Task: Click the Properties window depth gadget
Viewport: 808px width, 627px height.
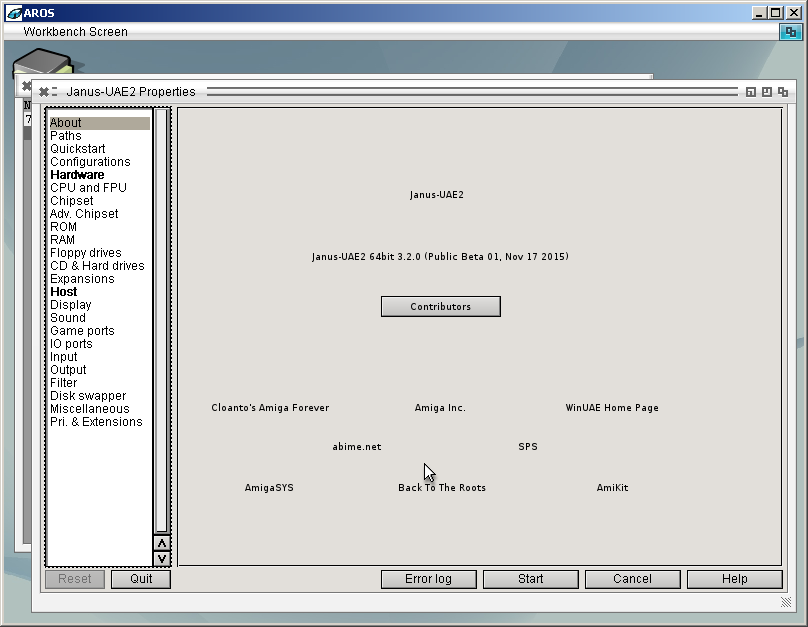Action: 783,92
